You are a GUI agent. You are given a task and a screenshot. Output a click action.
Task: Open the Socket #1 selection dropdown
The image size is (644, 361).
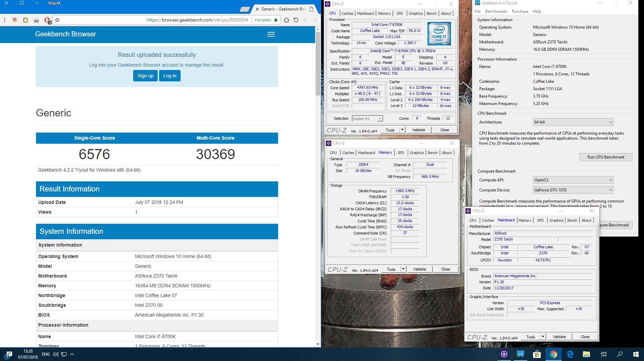[367, 118]
